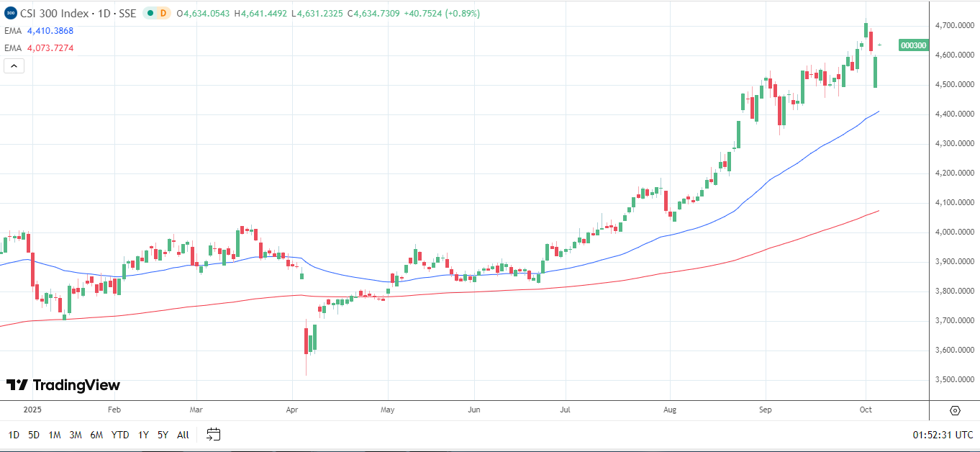This screenshot has height=452, width=980.
Task: Select the 5D time range
Action: [34, 435]
